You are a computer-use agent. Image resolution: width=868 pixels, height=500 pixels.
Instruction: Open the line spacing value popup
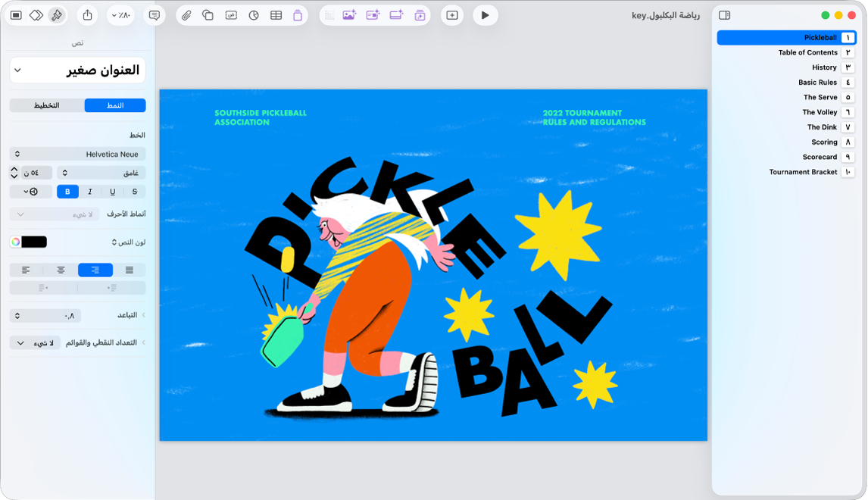(45, 316)
